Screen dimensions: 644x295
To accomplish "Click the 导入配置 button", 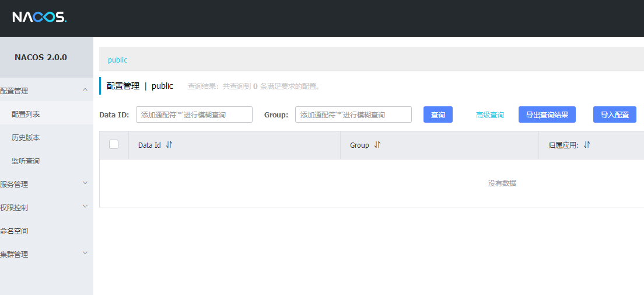I will click(x=614, y=114).
